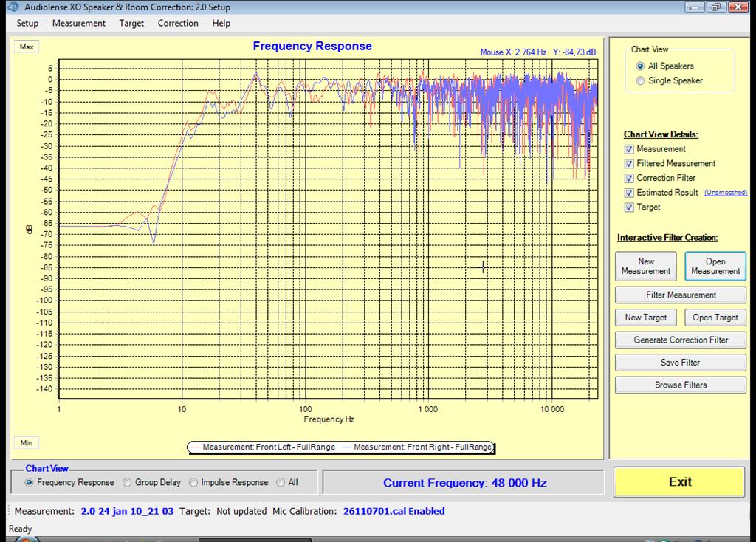The image size is (756, 542).
Task: Toggle the Target chart detail checkbox
Action: click(629, 207)
